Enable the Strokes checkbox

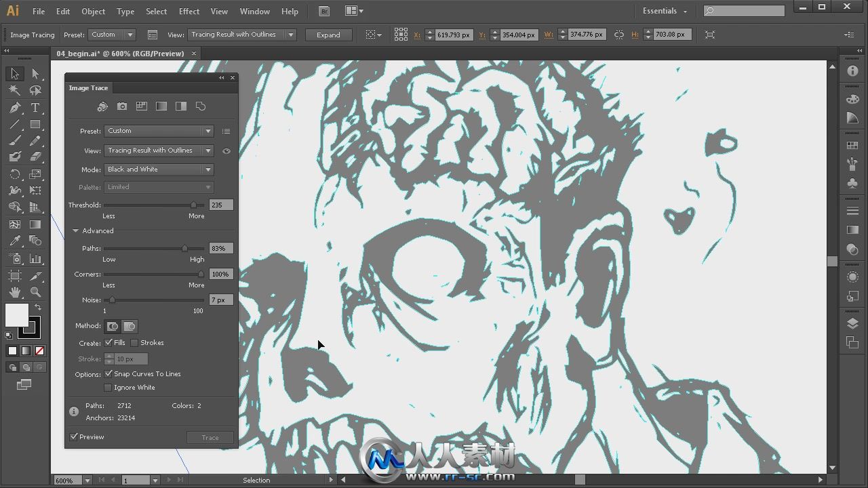coord(134,343)
